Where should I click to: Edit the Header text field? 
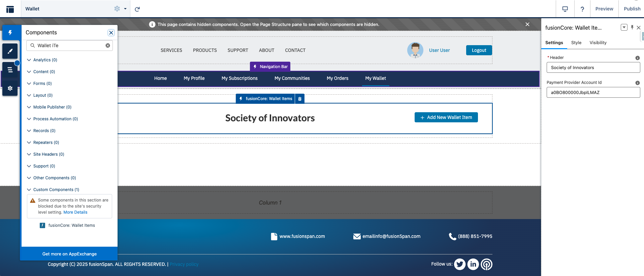coord(593,67)
